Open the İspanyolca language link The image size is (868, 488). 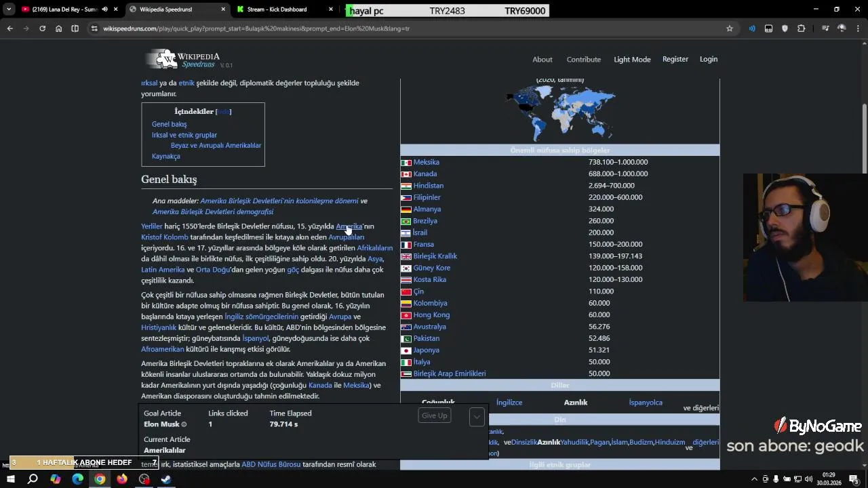point(646,403)
